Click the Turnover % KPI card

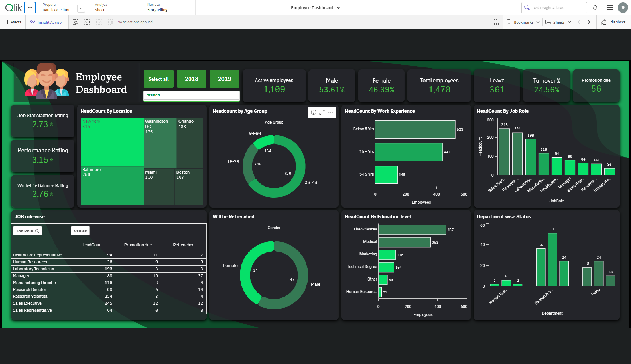pos(546,86)
